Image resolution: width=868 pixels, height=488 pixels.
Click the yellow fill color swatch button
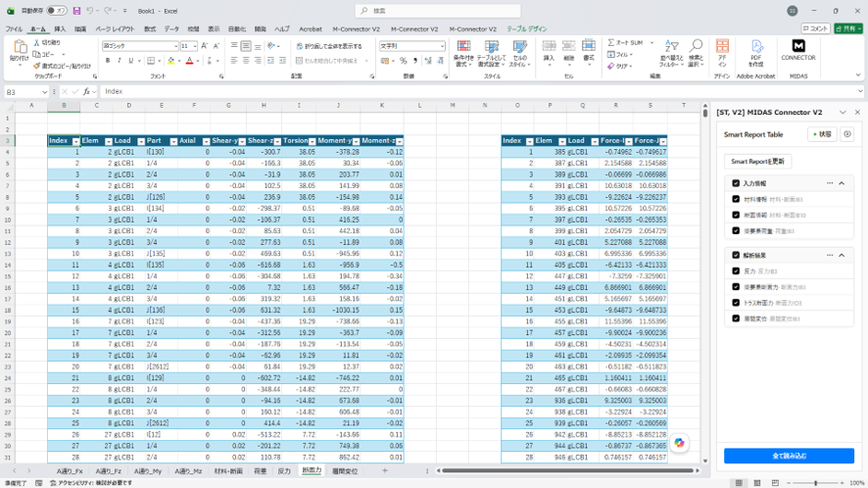[170, 61]
